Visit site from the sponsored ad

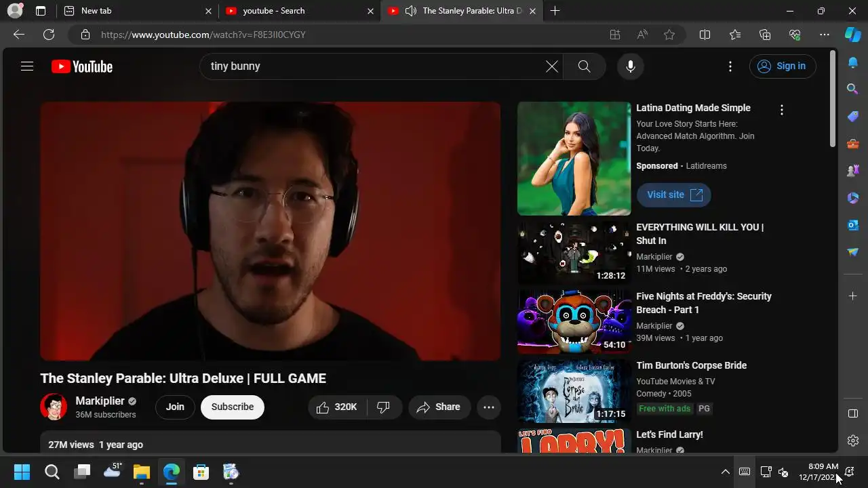pos(674,195)
